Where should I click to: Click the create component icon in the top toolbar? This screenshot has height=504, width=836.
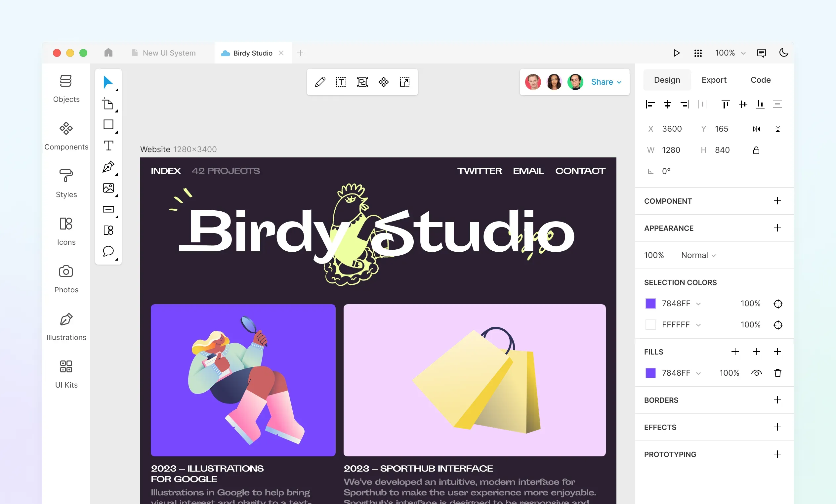click(383, 82)
